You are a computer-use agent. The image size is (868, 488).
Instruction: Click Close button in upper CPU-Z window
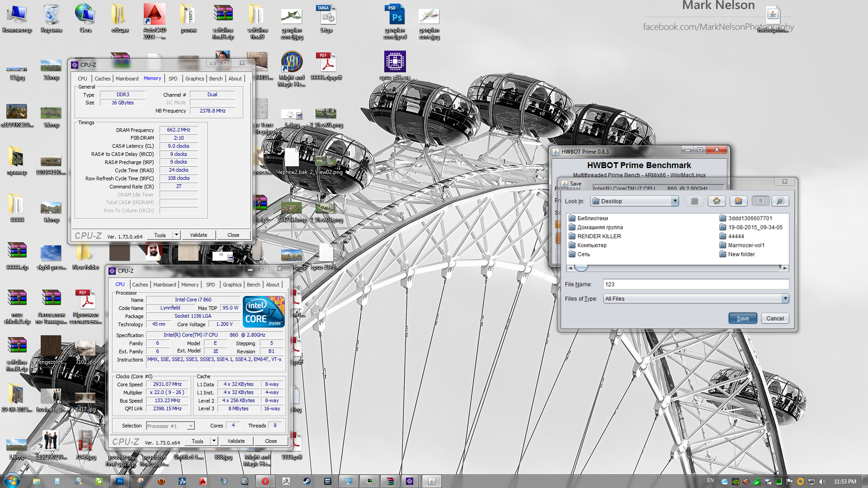click(233, 235)
